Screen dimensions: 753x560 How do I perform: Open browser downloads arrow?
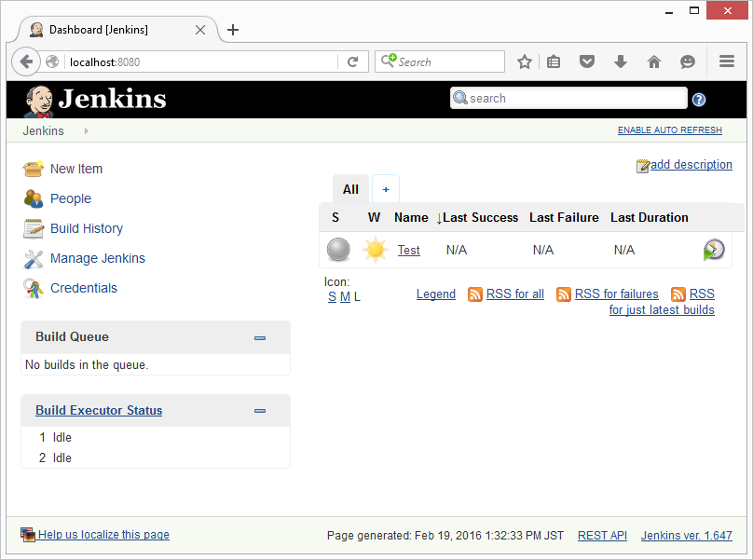tap(621, 61)
